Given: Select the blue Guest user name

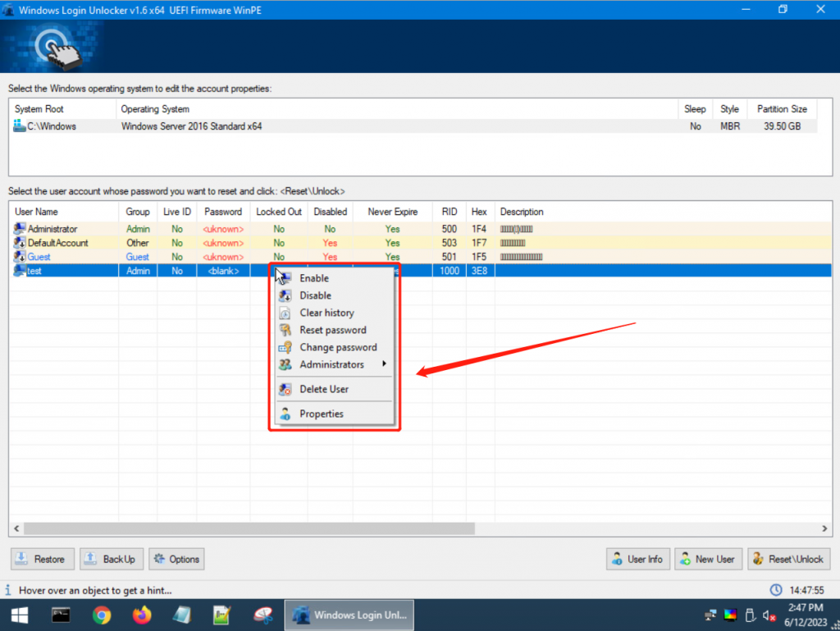Looking at the screenshot, I should (39, 257).
